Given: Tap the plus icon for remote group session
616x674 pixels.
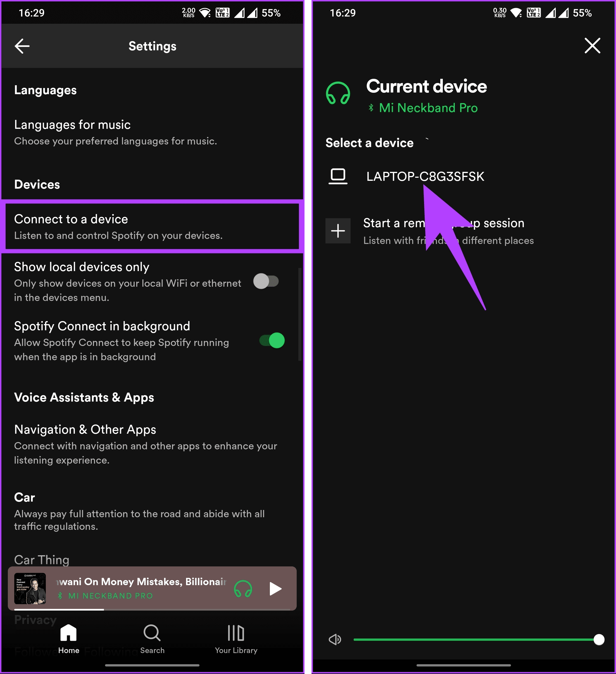Looking at the screenshot, I should pos(338,231).
